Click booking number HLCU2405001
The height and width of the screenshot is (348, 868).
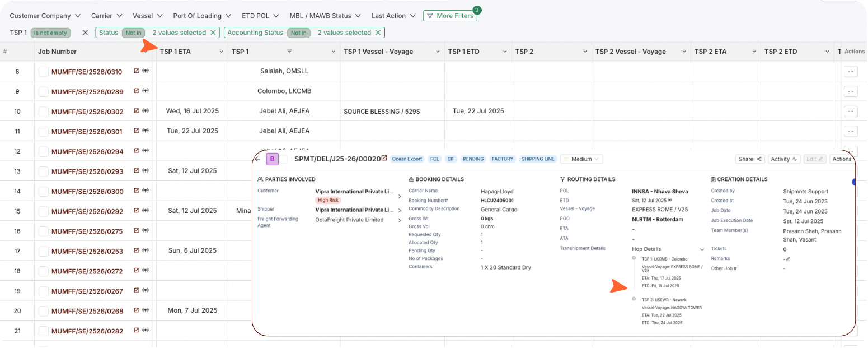pos(497,200)
